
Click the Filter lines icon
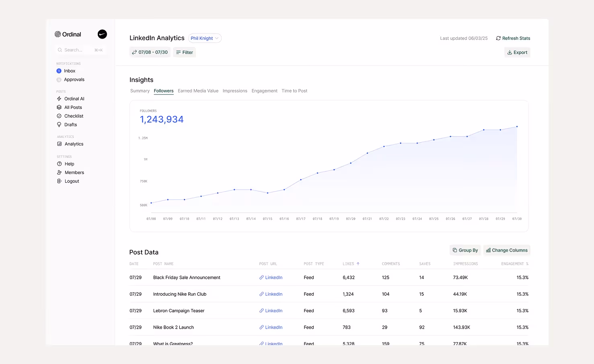(178, 52)
